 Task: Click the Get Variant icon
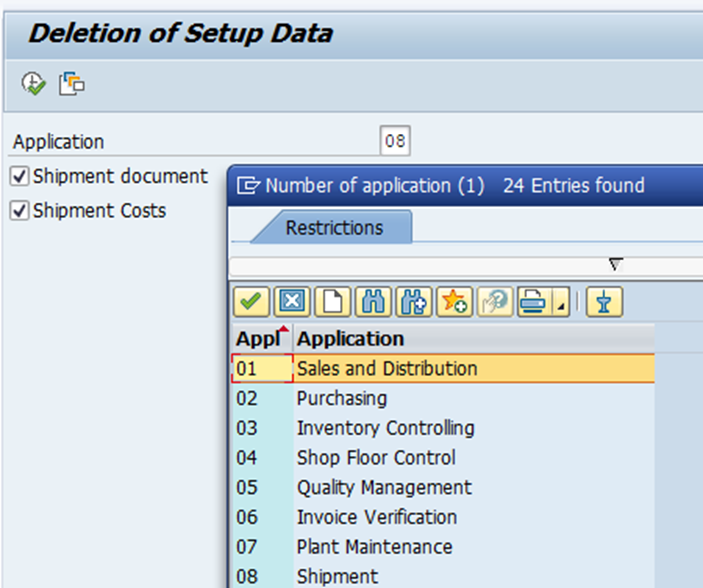[x=71, y=83]
